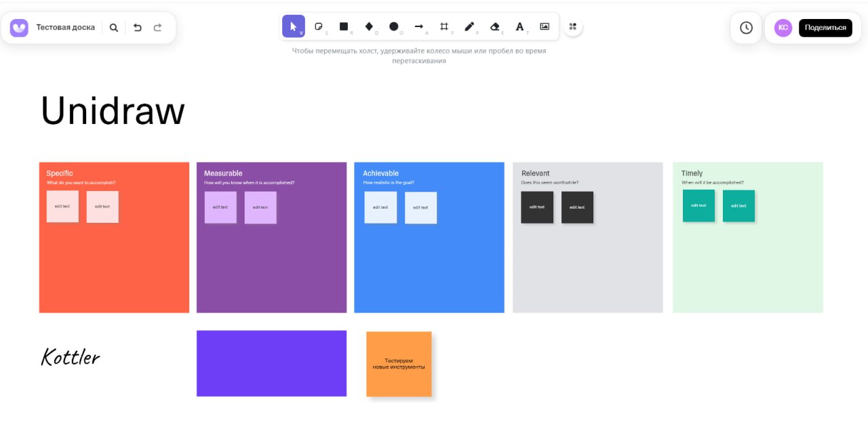Select second dark sticky in Relevant card
The image size is (868, 439).
coord(578,207)
